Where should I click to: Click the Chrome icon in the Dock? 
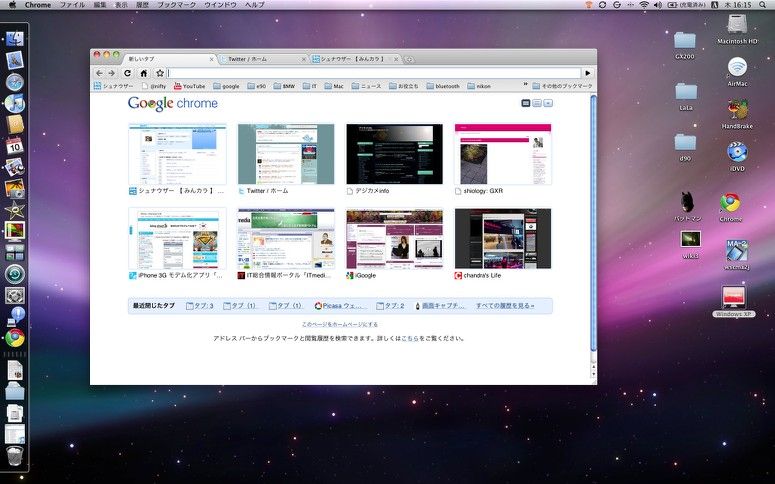point(15,338)
